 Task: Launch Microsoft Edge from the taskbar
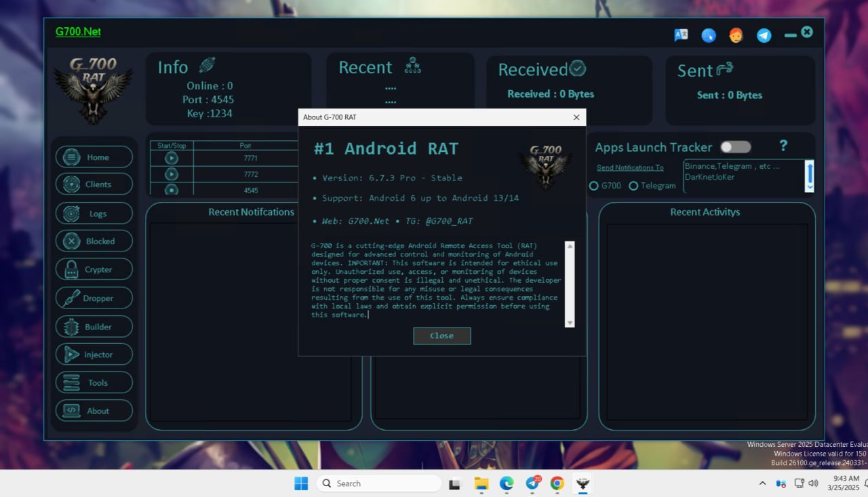507,483
